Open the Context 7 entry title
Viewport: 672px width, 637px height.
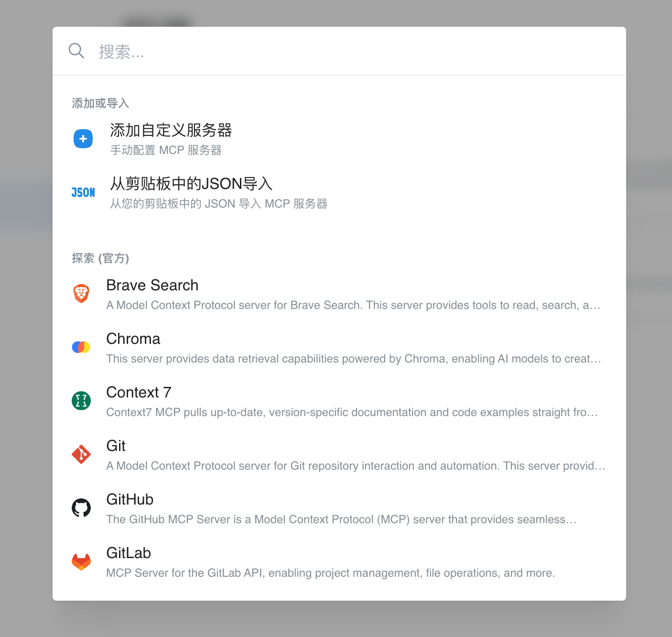tap(139, 392)
